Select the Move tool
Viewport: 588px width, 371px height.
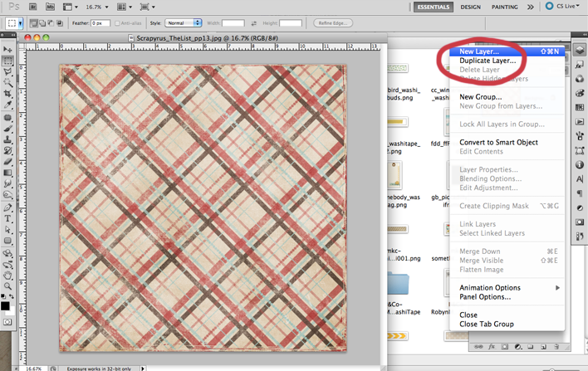tap(7, 49)
